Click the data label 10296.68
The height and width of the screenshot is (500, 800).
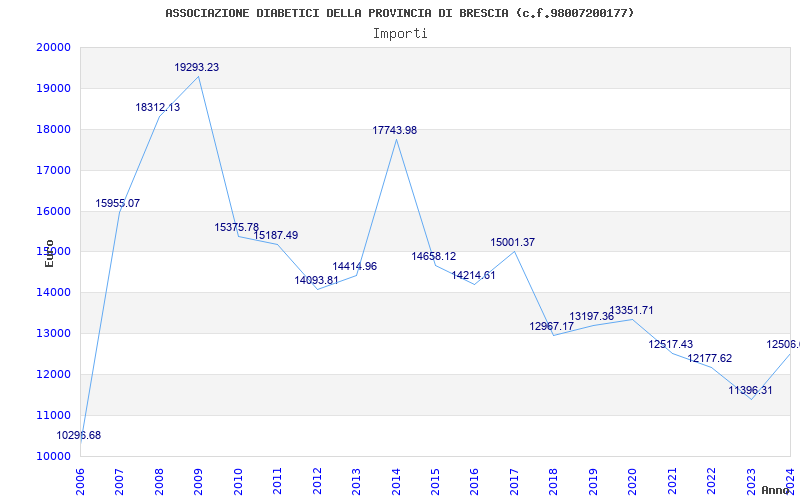[x=79, y=435]
